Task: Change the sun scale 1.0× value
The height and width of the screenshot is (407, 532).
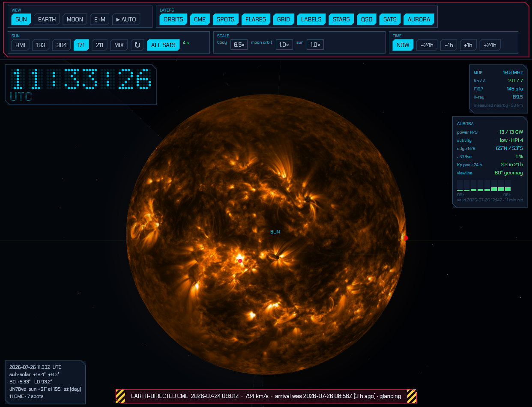Action: 315,45
